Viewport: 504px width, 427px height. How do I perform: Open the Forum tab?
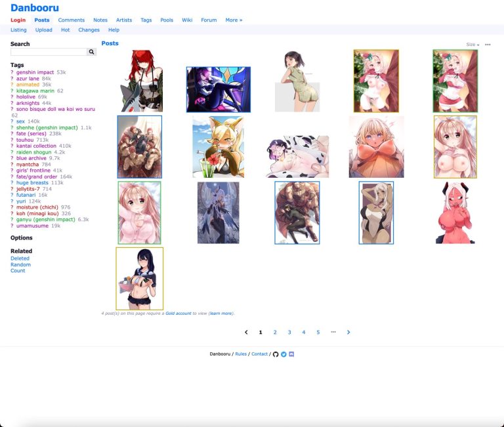(x=209, y=20)
